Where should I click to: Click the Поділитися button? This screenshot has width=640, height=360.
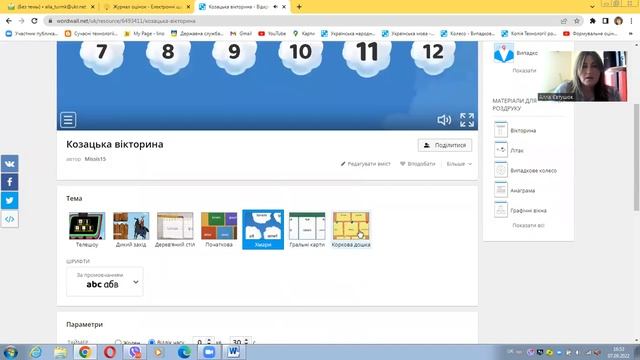[x=445, y=145]
